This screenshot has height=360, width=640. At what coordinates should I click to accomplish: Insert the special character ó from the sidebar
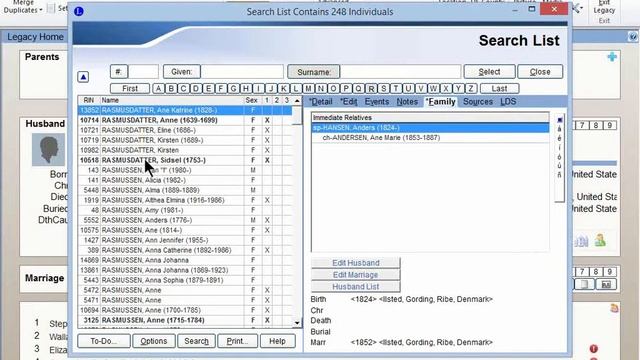[x=559, y=157]
